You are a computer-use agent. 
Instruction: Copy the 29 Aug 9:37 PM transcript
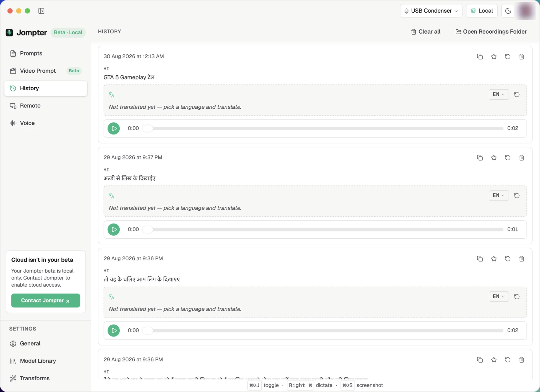[x=480, y=158]
